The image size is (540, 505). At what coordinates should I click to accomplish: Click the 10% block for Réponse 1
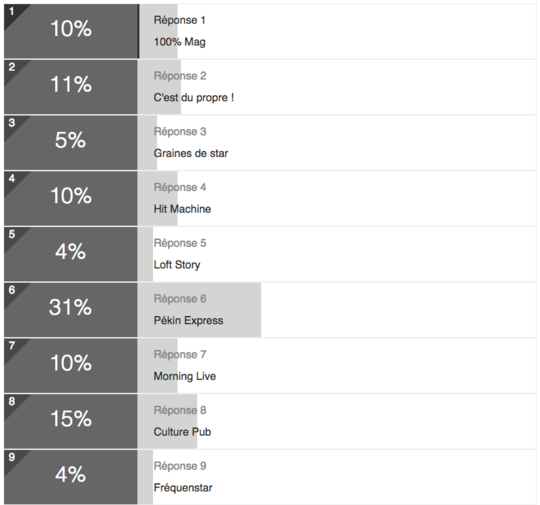(x=72, y=31)
